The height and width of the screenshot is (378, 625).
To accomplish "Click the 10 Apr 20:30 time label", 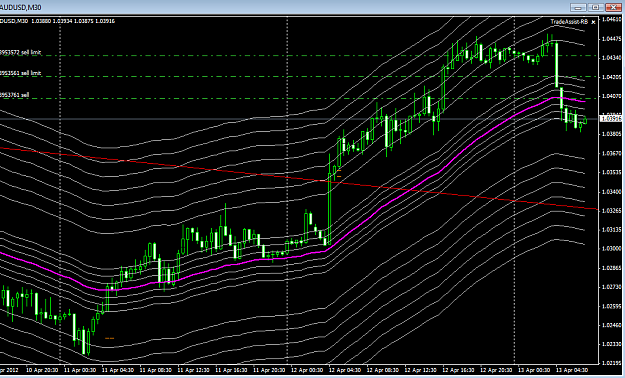I will [42, 370].
